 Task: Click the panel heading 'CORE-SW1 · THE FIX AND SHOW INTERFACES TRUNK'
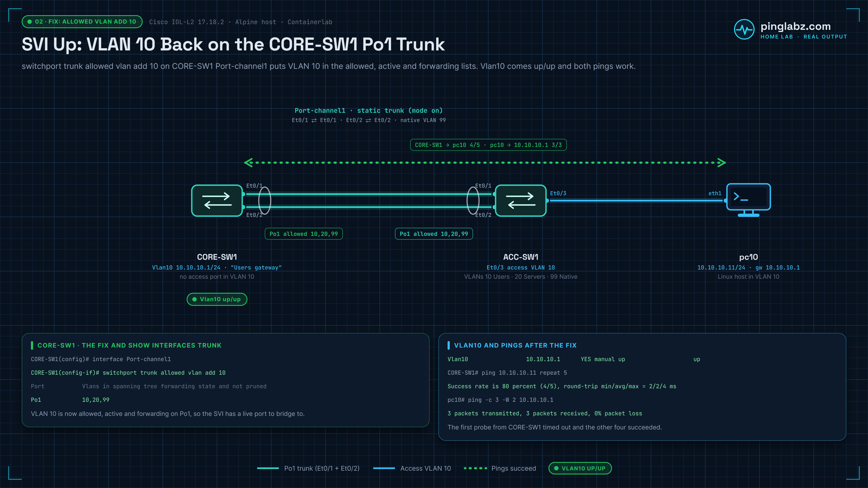[x=129, y=345]
